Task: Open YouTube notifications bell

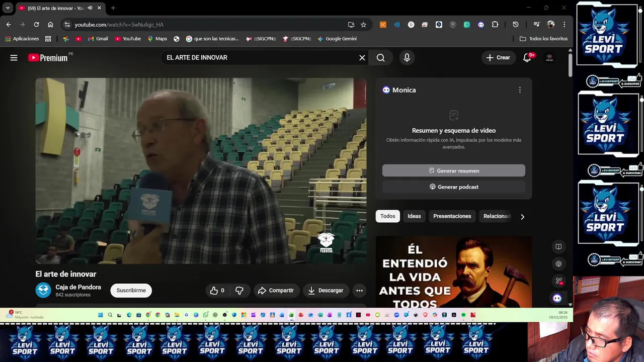Action: (x=527, y=58)
